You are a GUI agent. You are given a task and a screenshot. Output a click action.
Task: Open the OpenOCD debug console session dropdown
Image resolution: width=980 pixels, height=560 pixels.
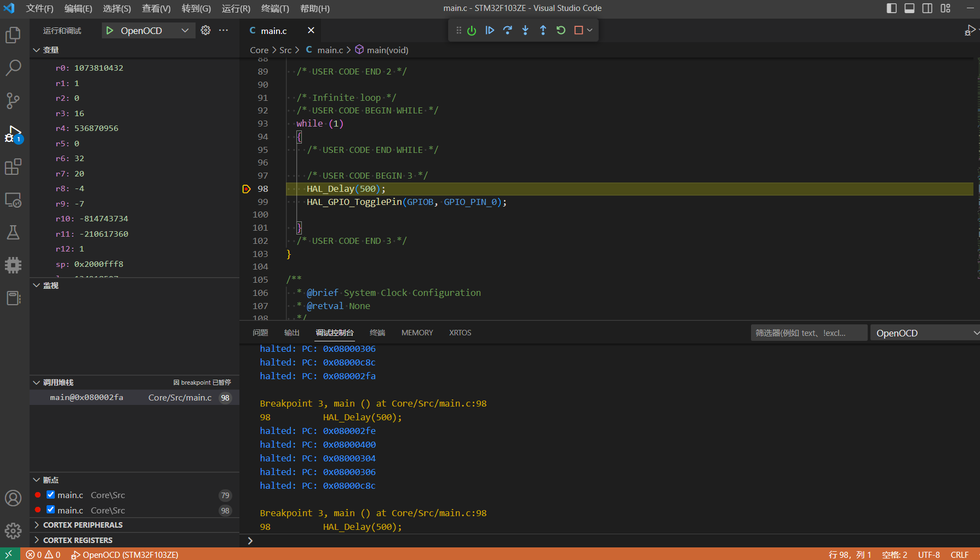point(925,333)
